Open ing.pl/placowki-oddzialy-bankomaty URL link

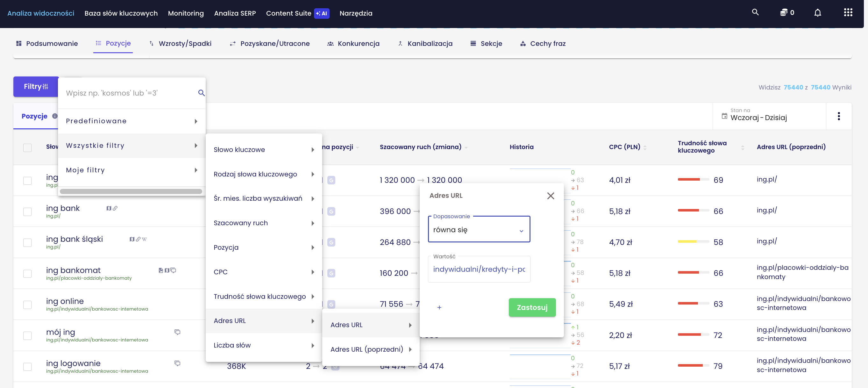coord(89,278)
